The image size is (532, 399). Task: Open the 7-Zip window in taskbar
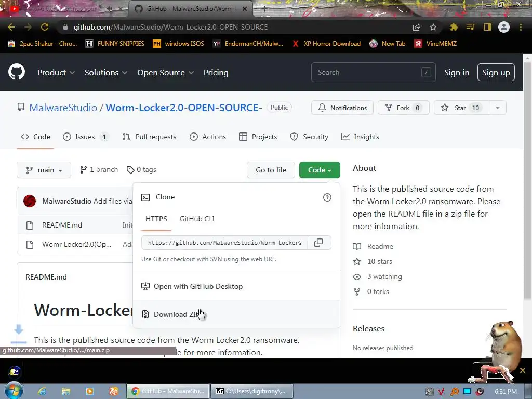[252, 391]
